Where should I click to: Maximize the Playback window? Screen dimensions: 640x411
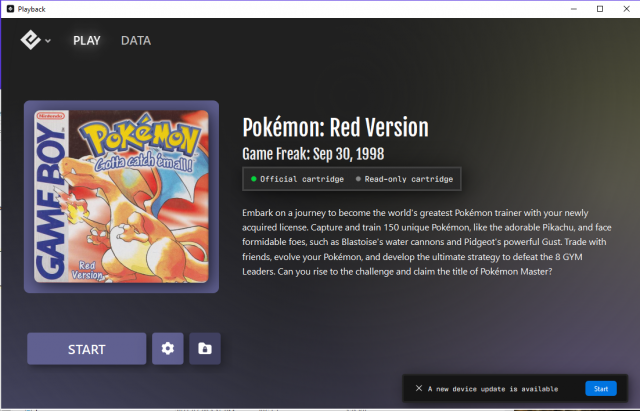598,8
